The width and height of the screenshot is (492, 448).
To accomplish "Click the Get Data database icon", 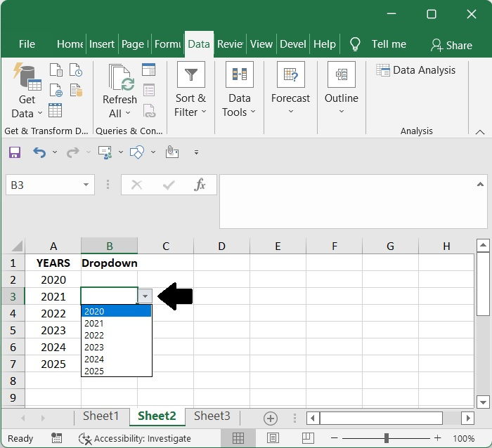I will pos(27,77).
